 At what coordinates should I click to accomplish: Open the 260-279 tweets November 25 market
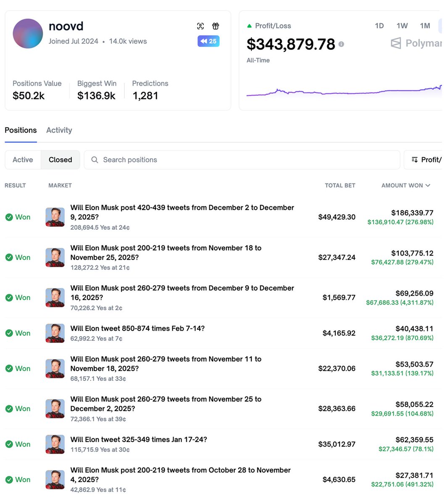[x=166, y=404]
